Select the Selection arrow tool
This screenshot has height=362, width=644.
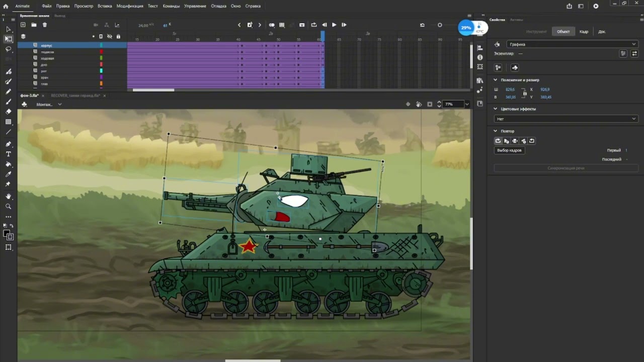point(9,29)
